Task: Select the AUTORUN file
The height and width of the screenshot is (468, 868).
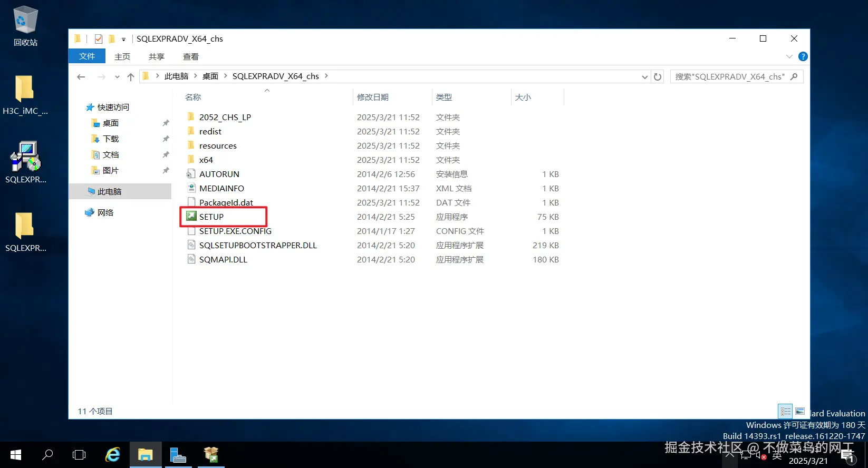Action: [x=219, y=174]
